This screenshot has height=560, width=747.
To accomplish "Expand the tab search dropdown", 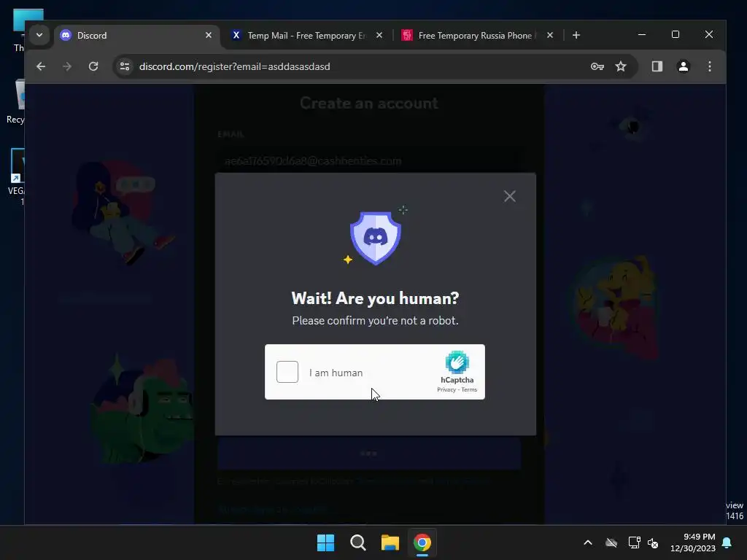I will (39, 35).
